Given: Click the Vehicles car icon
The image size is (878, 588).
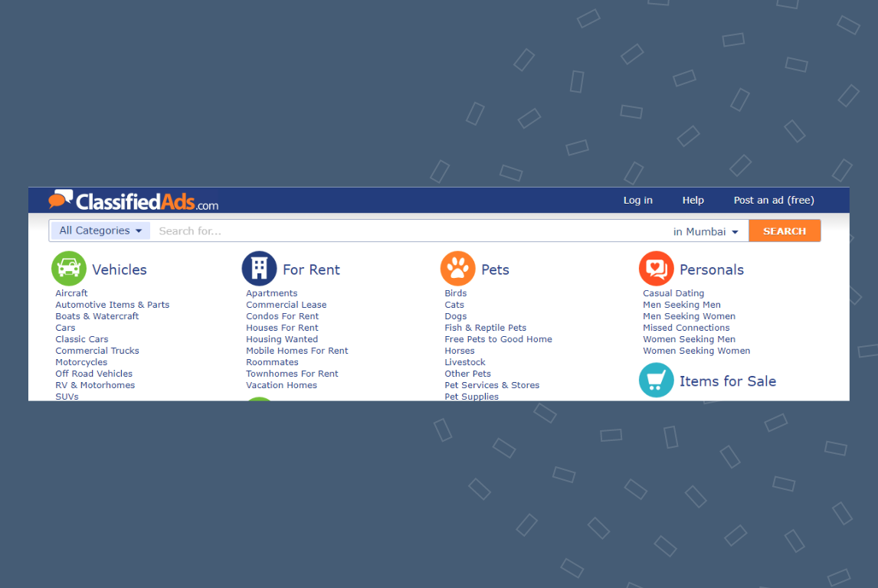Looking at the screenshot, I should [x=68, y=269].
